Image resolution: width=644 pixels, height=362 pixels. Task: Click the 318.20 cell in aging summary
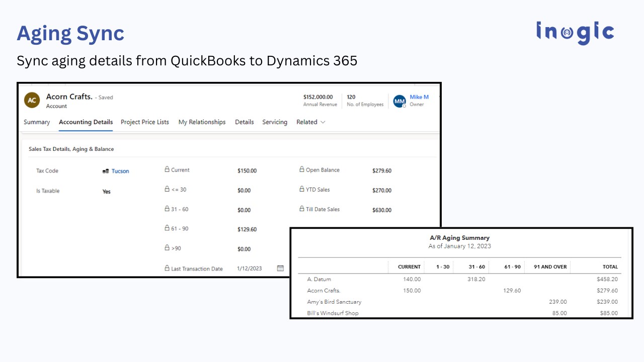tap(476, 279)
